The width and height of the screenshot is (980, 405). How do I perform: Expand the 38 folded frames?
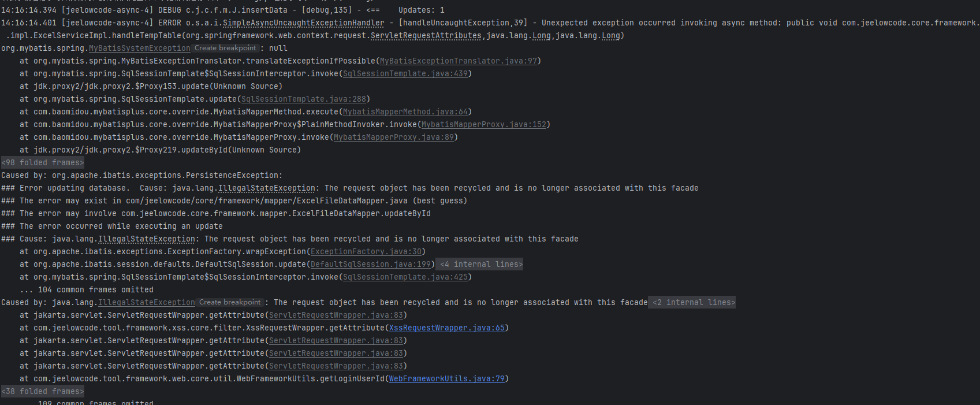[43, 392]
